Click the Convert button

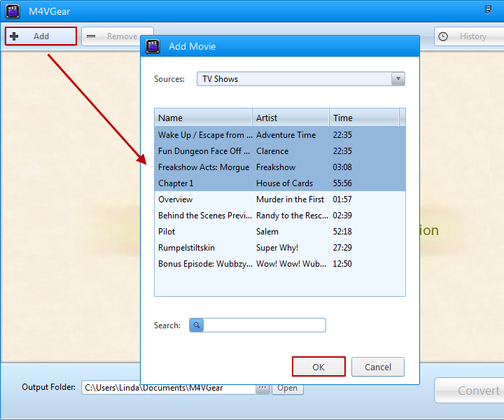[469, 391]
